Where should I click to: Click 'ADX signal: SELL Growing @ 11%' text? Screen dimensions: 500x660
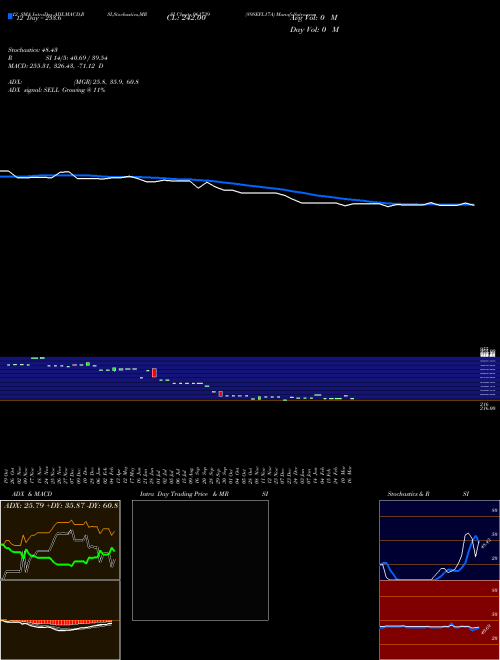click(56, 90)
